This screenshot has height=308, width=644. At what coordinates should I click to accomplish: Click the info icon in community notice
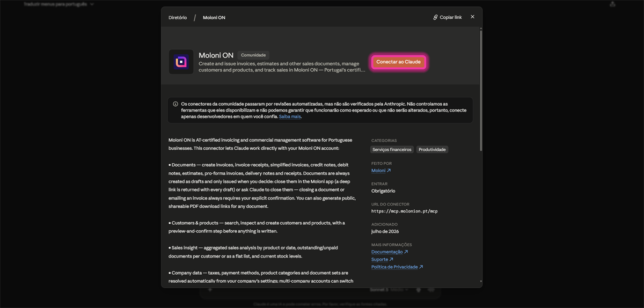tap(175, 104)
